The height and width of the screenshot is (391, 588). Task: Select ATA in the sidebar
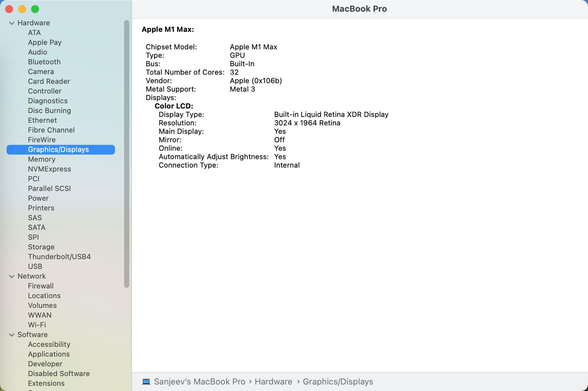34,33
